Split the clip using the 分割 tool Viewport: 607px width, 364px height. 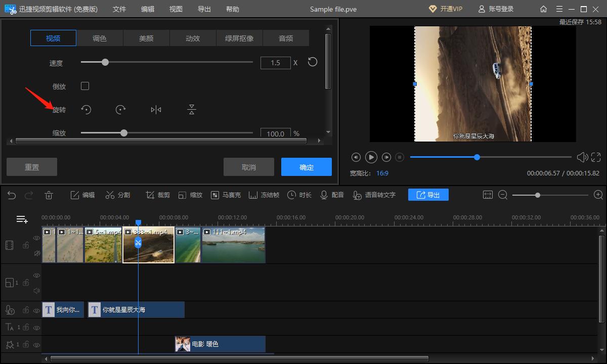117,195
